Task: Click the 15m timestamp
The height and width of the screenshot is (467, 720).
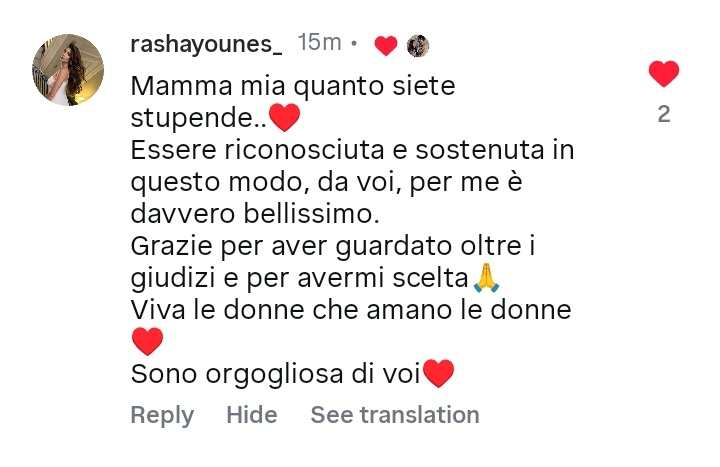Action: (320, 44)
